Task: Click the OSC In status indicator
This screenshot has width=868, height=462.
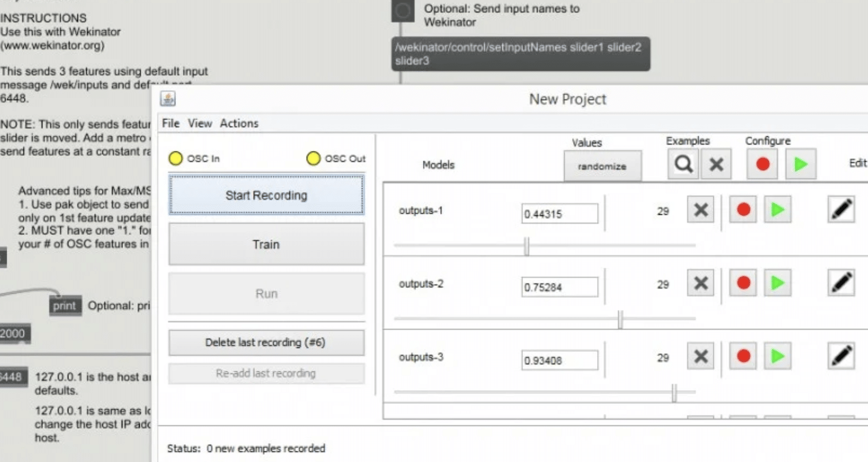Action: pyautogui.click(x=176, y=159)
